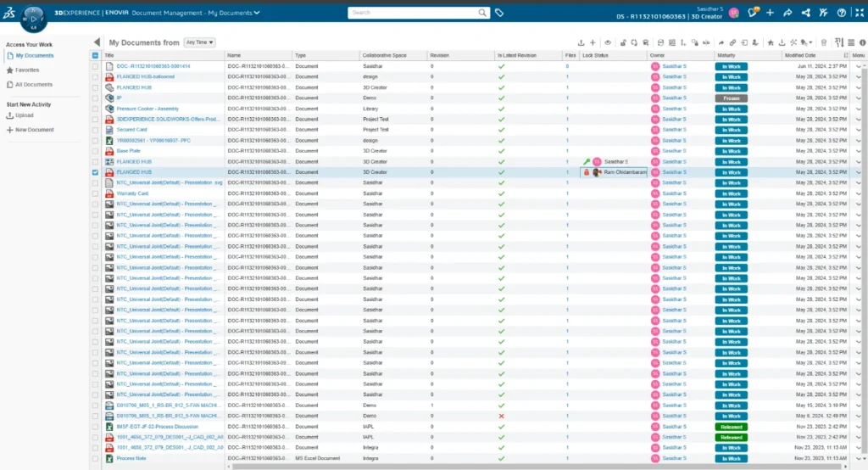Click the information panel icon in toolbar
The height and width of the screenshot is (470, 868).
(862, 42)
